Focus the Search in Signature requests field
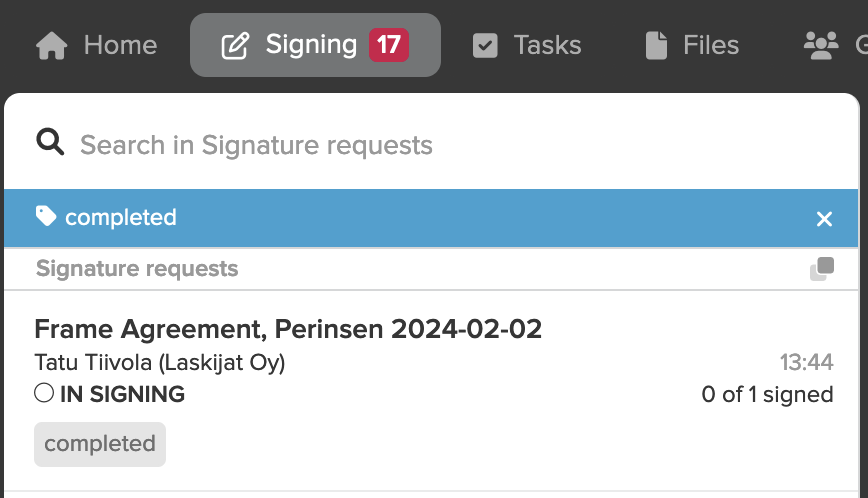The width and height of the screenshot is (868, 498). click(x=432, y=143)
